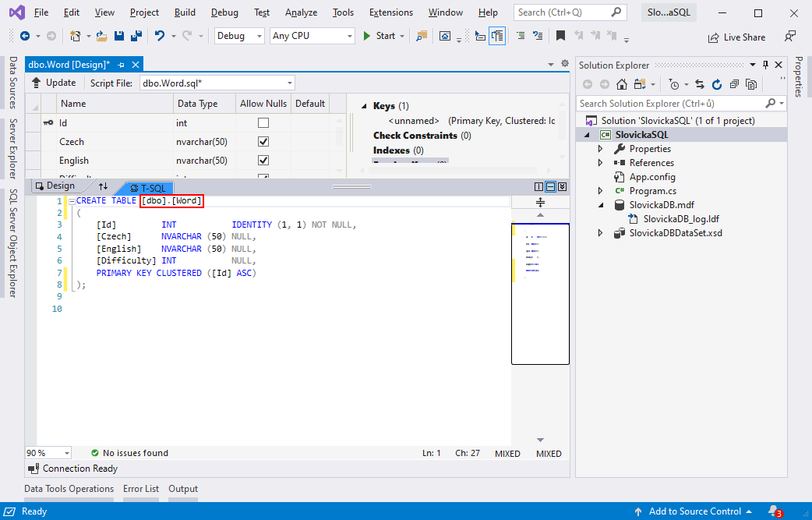Click Sync with Active Document icon
Viewport: 812px width, 520px height.
coord(700,84)
